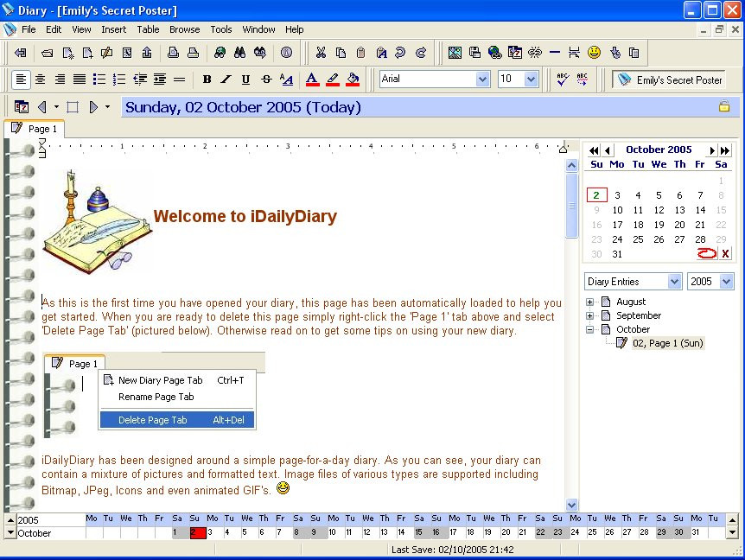
Task: Open the dropdown arrow beside previous day button
Action: click(x=56, y=107)
